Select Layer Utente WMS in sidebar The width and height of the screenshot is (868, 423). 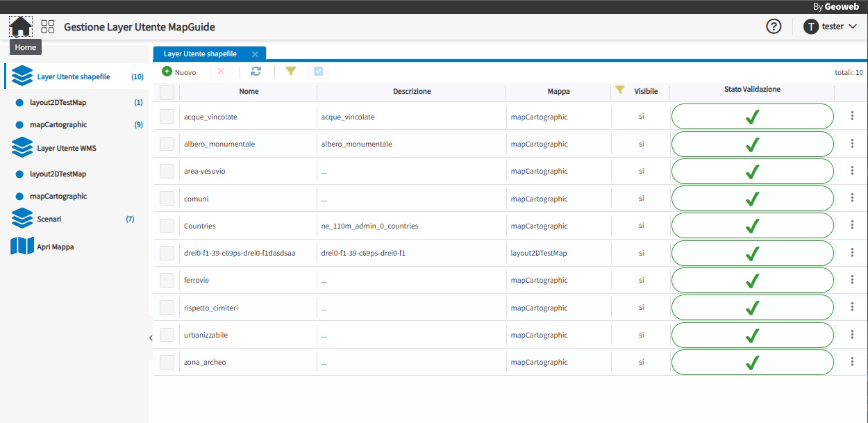tap(67, 148)
